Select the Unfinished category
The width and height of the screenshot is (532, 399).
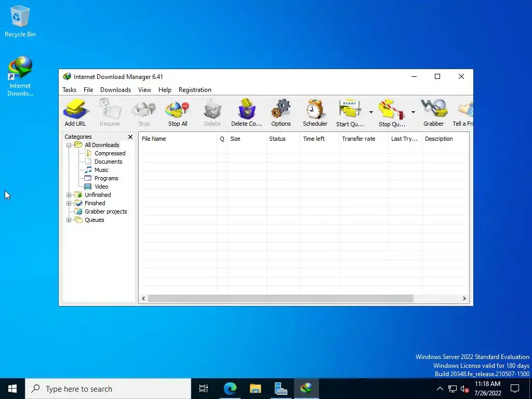click(98, 195)
